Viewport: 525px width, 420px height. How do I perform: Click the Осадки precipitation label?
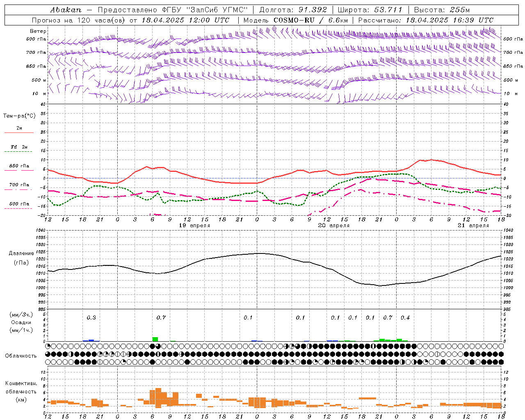point(21,322)
